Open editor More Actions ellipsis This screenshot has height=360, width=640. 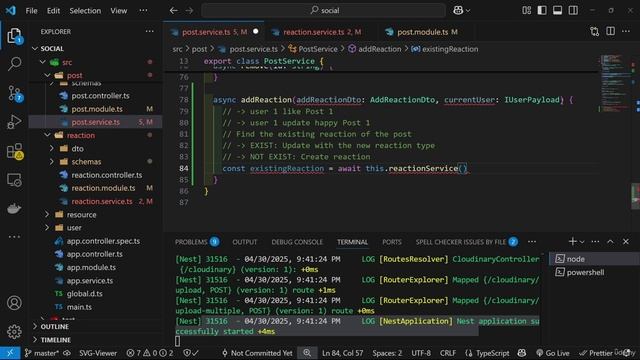coord(626,31)
